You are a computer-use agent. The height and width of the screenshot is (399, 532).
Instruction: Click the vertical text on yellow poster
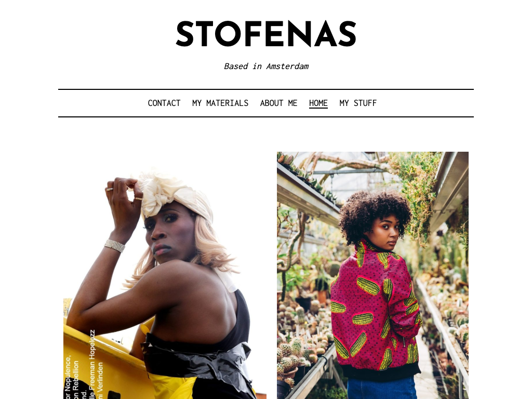click(84, 365)
